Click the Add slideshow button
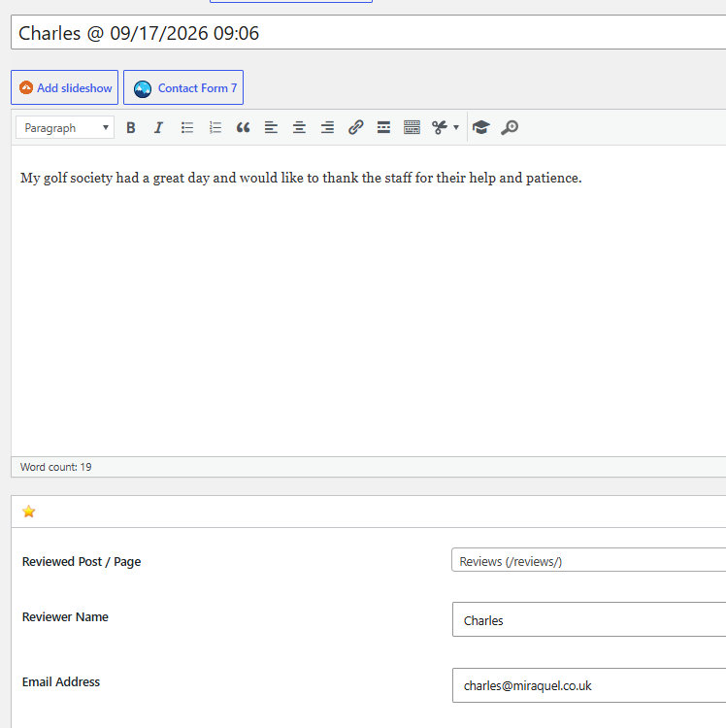 (64, 87)
